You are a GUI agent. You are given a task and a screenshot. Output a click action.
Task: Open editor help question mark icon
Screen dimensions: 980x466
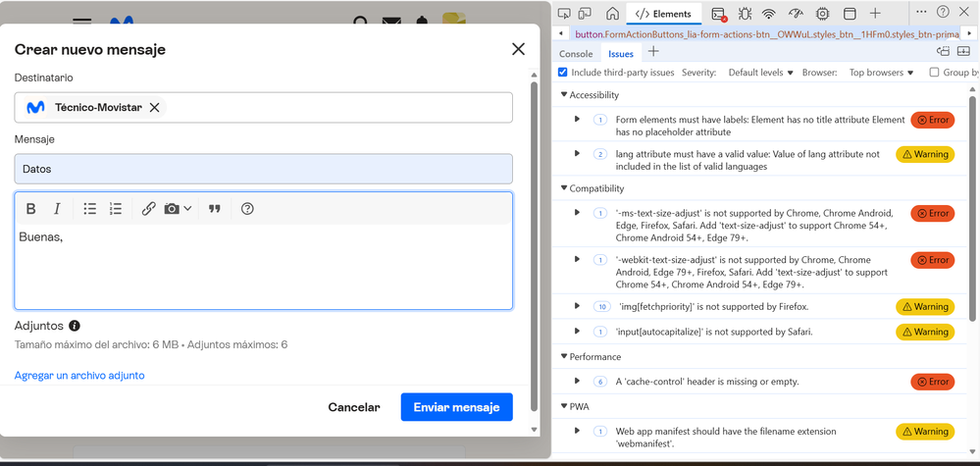[247, 209]
